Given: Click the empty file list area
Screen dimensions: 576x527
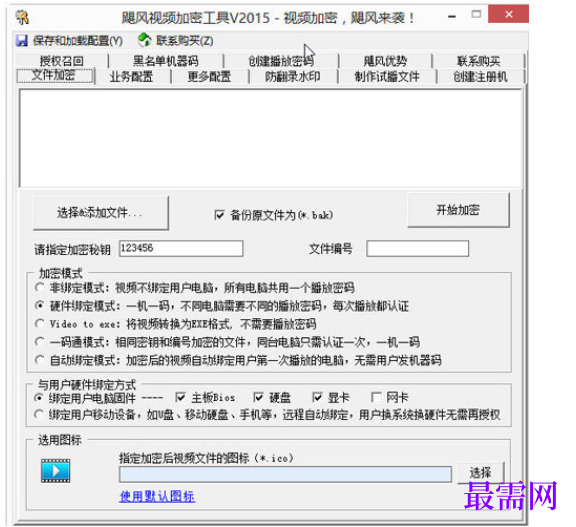Looking at the screenshot, I should click(x=271, y=138).
